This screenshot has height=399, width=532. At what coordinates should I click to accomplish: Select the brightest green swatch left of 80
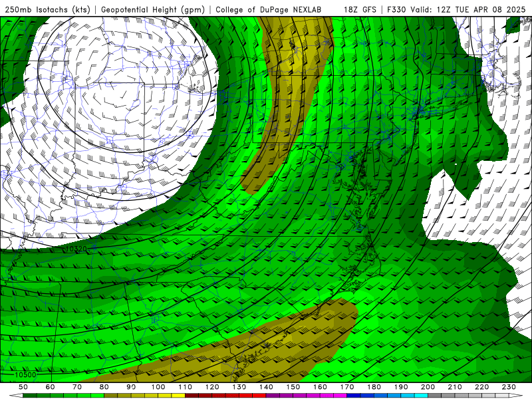(x=97, y=396)
